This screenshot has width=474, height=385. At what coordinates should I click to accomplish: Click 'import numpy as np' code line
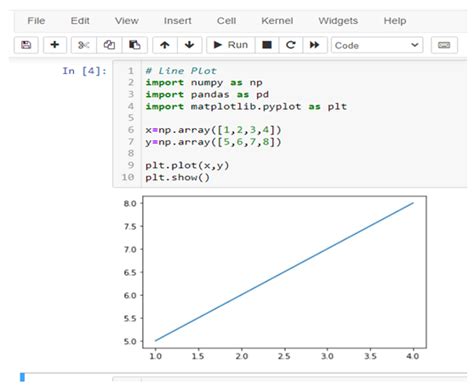coord(204,83)
